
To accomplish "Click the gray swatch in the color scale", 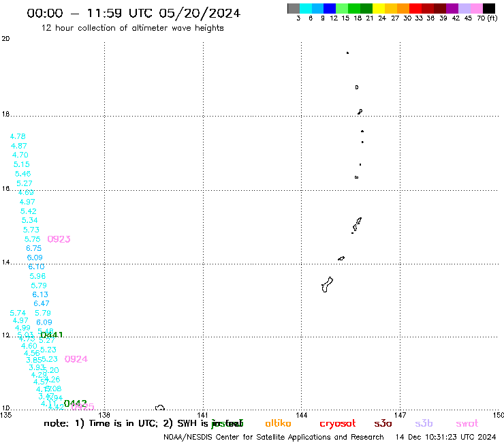I will (294, 8).
